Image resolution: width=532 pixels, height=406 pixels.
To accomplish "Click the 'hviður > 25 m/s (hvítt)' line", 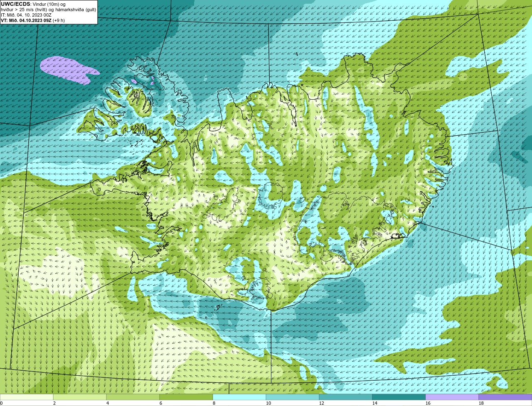I will [x=25, y=10].
